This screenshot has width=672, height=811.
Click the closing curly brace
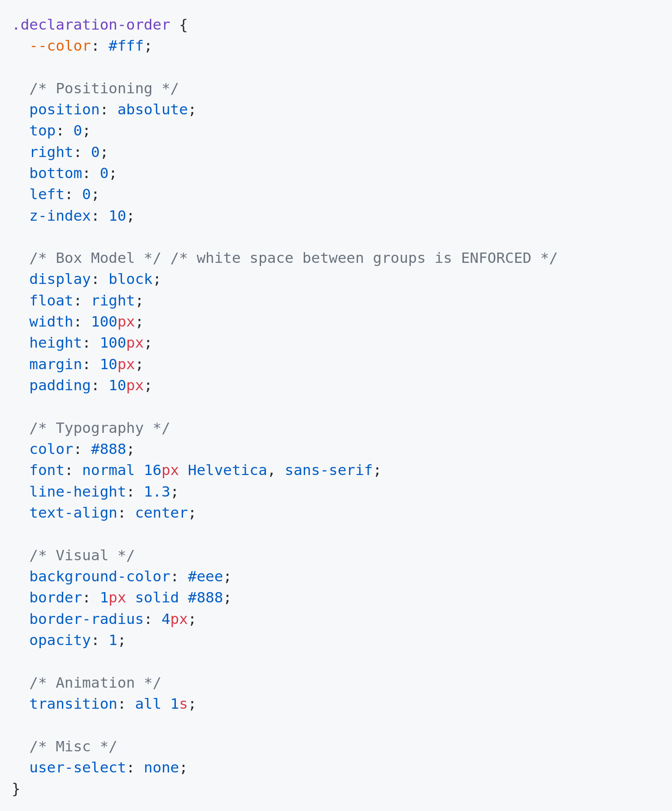16,789
